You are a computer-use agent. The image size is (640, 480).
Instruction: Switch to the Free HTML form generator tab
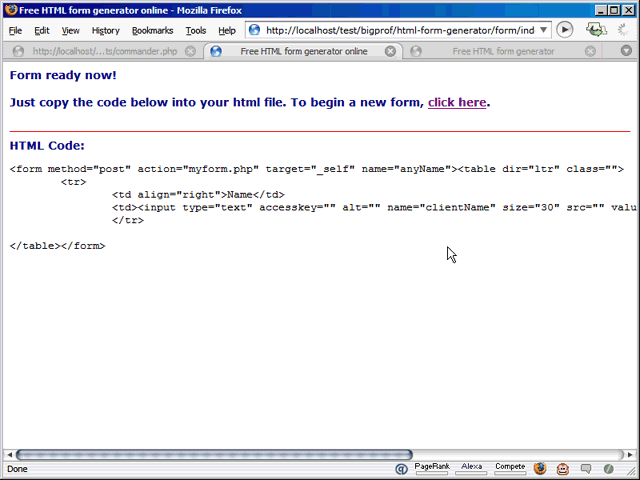click(x=503, y=51)
